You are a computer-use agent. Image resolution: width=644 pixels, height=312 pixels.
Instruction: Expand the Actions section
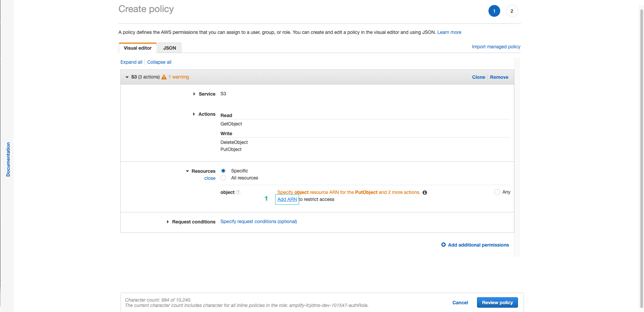pyautogui.click(x=194, y=114)
